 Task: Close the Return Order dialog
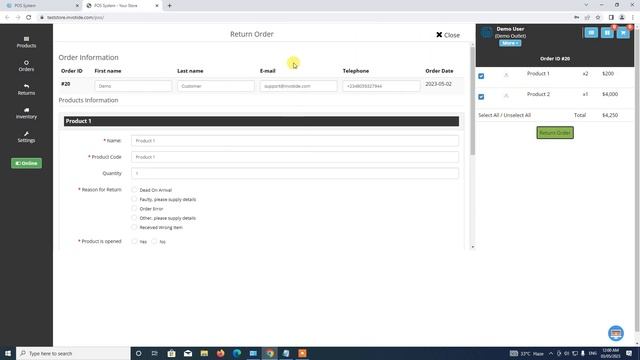point(448,35)
